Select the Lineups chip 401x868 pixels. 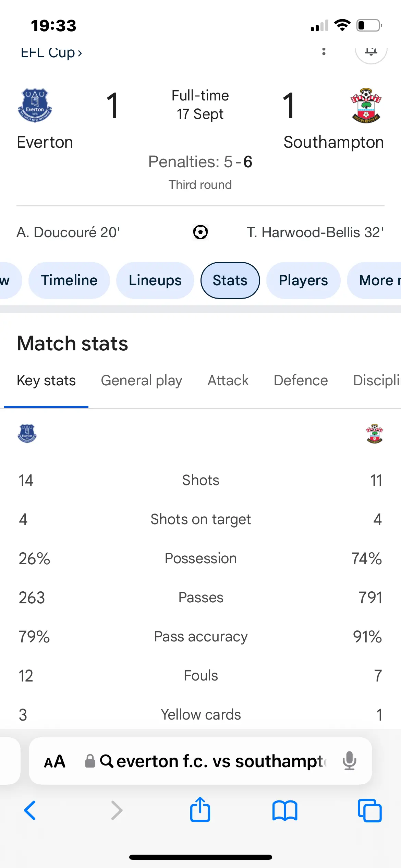click(155, 280)
